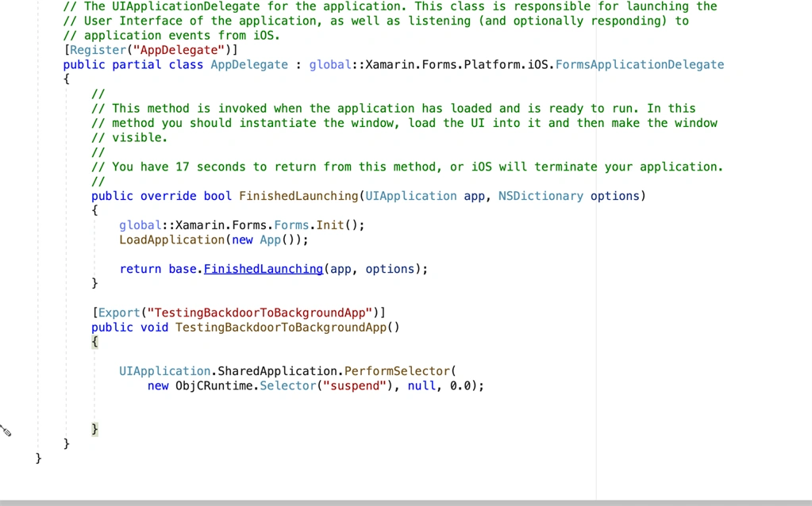The height and width of the screenshot is (506, 812).
Task: Click the highlighted closing brace of TestingBackdoorToBackgroundApp
Action: coord(94,429)
